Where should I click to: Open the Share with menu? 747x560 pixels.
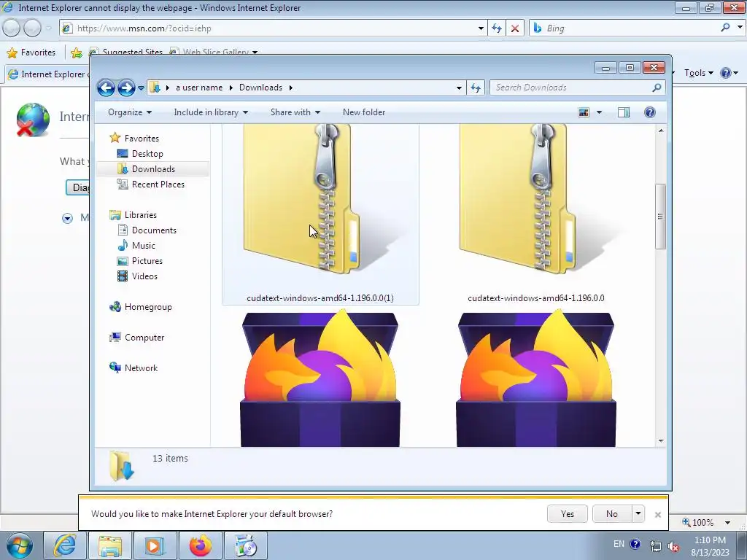coord(295,112)
